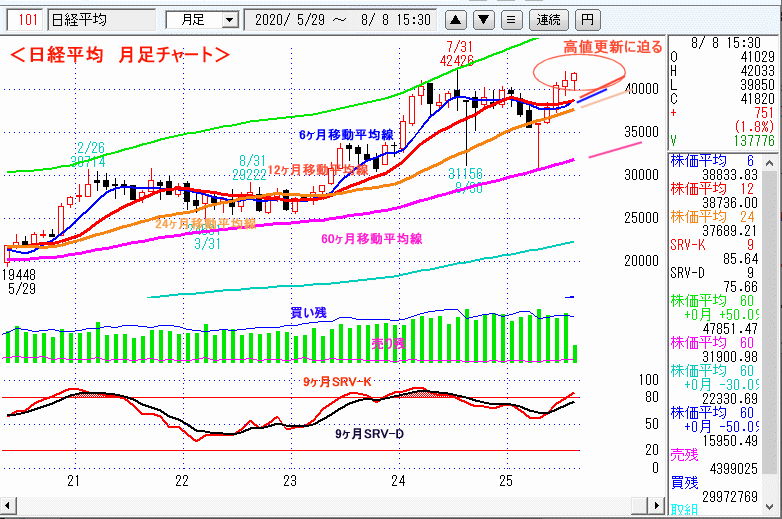The width and height of the screenshot is (782, 519).
Task: Click the closing value 41820
Action: [x=757, y=99]
